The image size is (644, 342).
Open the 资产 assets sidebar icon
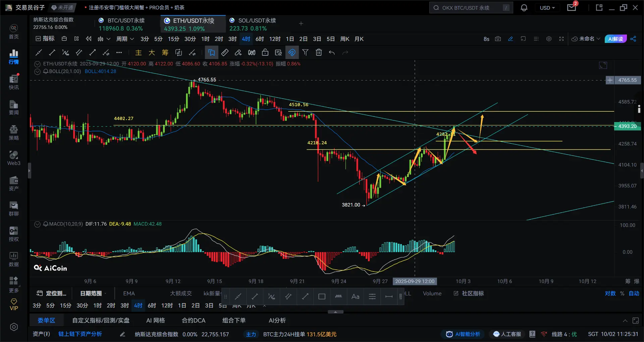click(14, 184)
